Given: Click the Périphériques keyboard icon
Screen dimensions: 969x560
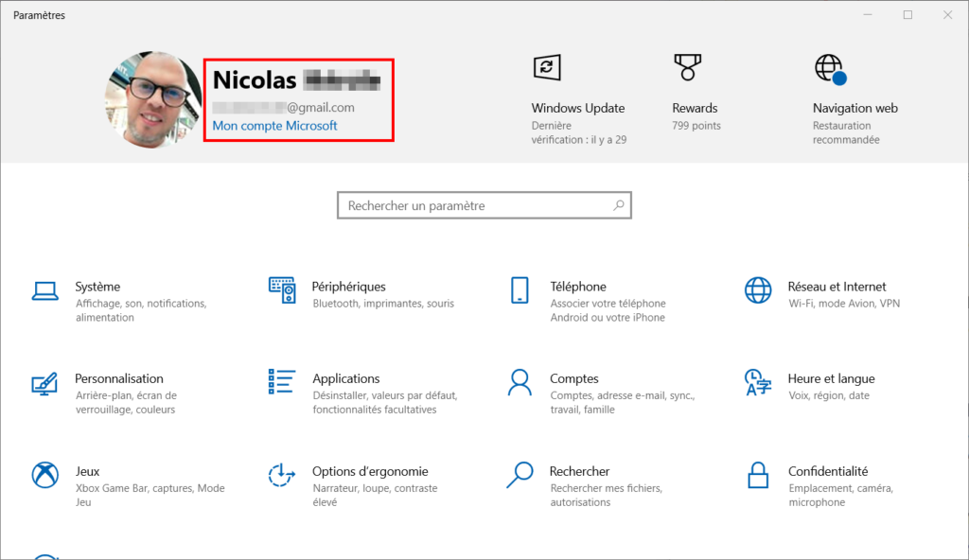Looking at the screenshot, I should click(x=282, y=289).
